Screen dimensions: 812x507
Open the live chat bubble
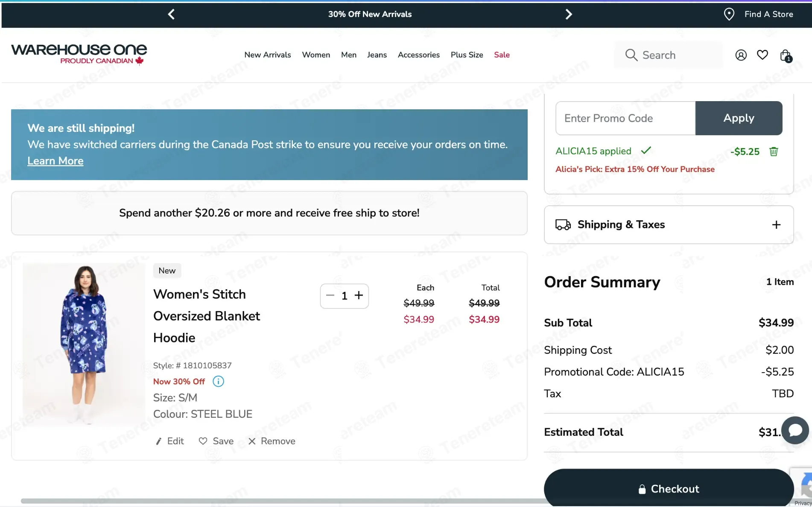(x=795, y=430)
